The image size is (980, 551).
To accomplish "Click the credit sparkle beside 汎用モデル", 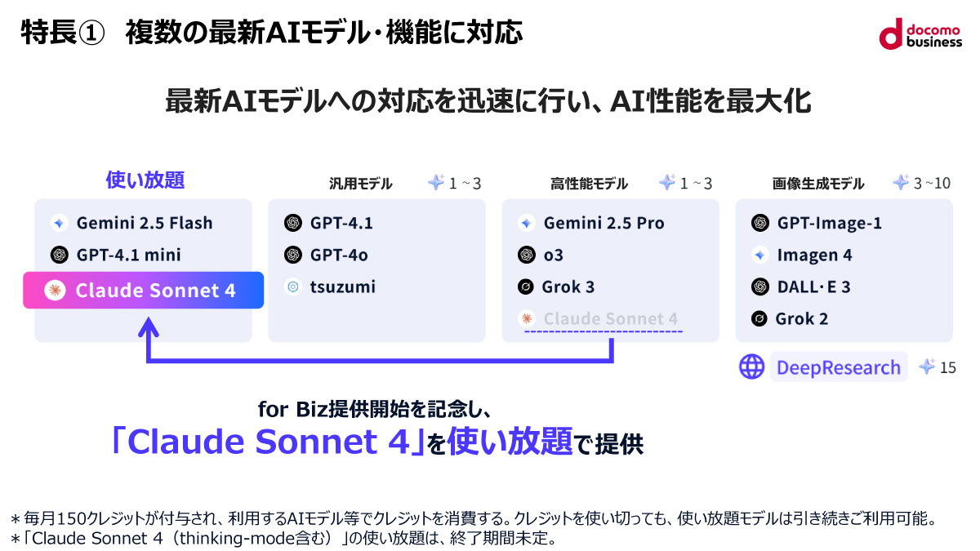I will click(435, 183).
